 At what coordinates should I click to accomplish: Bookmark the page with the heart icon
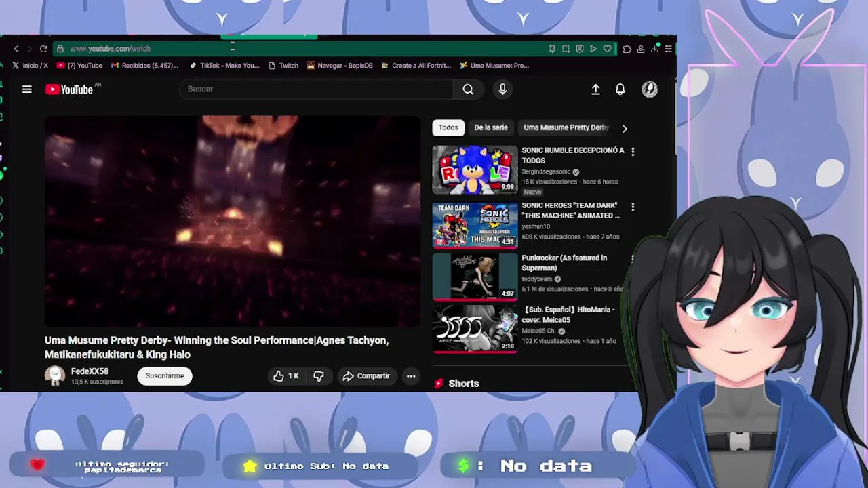click(x=607, y=49)
